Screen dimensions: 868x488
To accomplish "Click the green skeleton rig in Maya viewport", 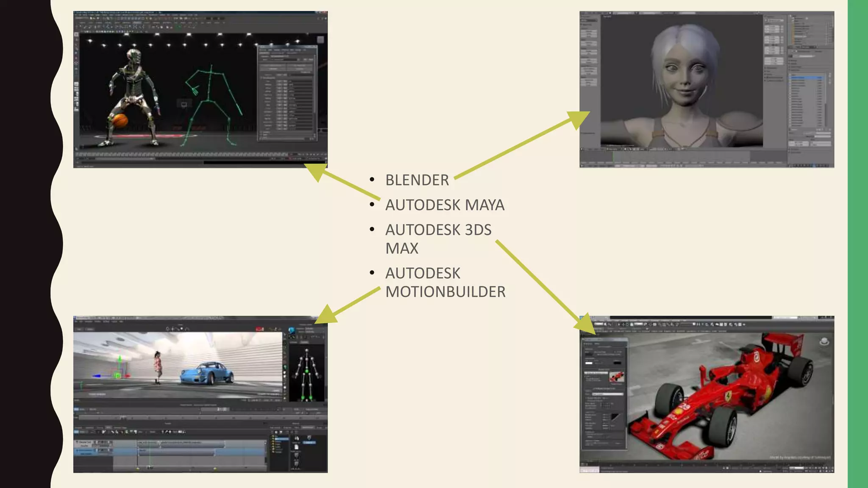I will pyautogui.click(x=213, y=106).
